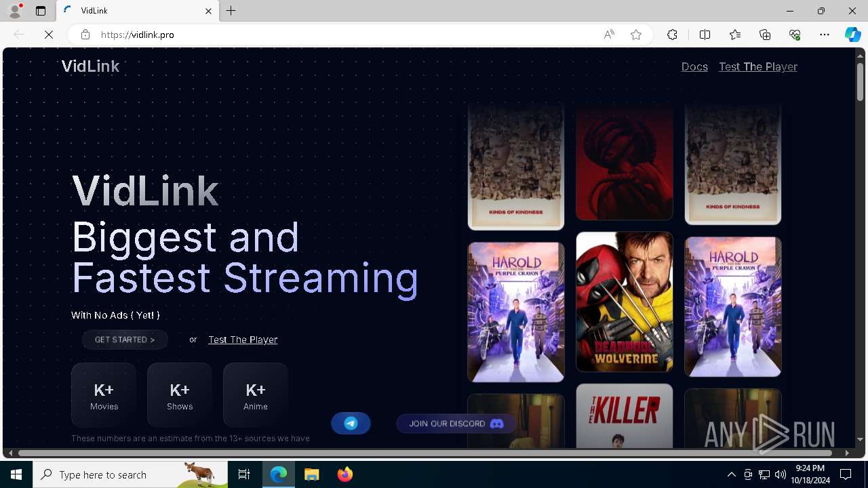Show hidden system tray icons
The image size is (868, 488).
point(732,474)
